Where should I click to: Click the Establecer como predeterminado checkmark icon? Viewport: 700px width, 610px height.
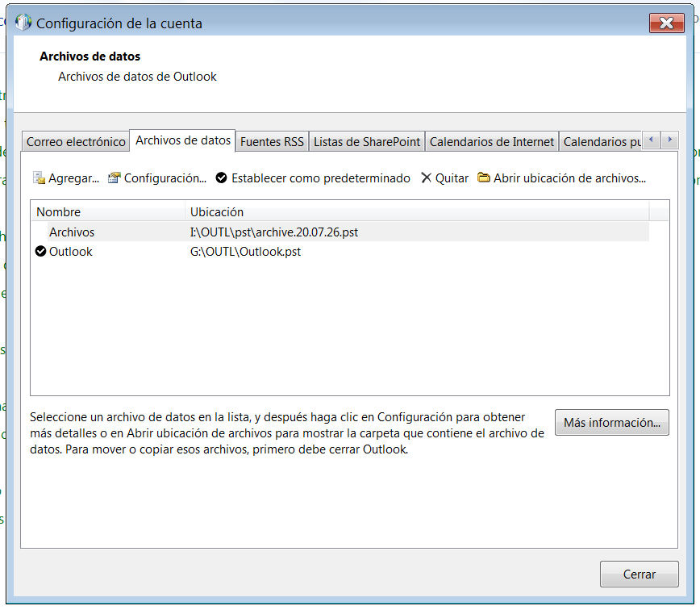pyautogui.click(x=222, y=178)
